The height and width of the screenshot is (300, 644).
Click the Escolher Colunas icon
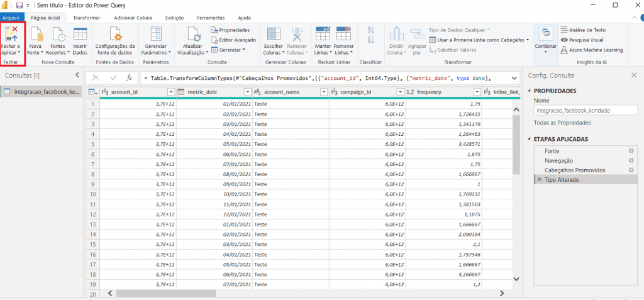(x=273, y=35)
